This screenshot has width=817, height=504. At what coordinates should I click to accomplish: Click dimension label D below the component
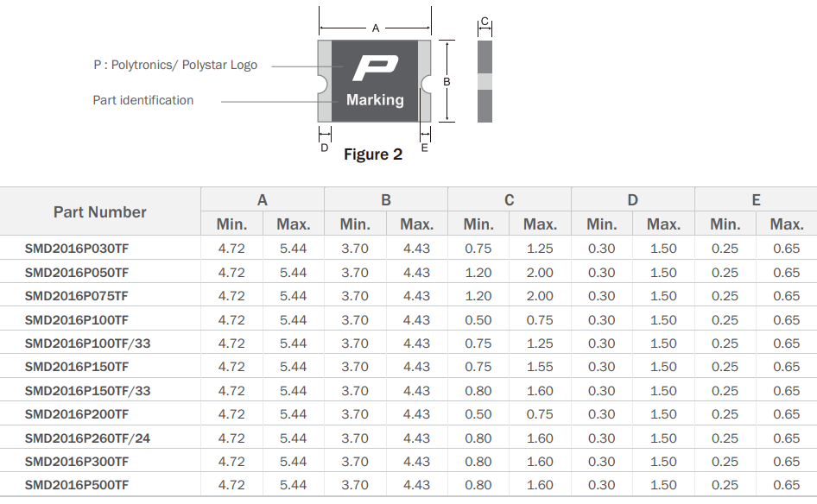pyautogui.click(x=325, y=148)
